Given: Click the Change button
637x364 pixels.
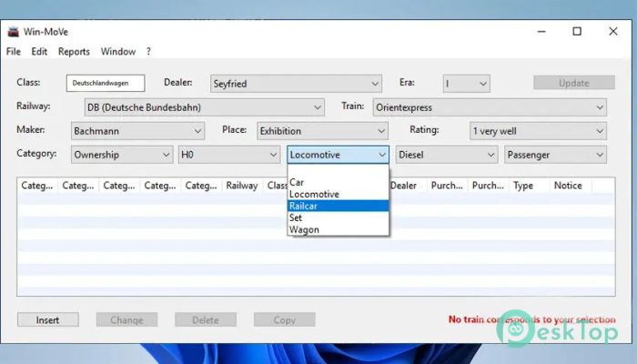Looking at the screenshot, I should coord(126,319).
